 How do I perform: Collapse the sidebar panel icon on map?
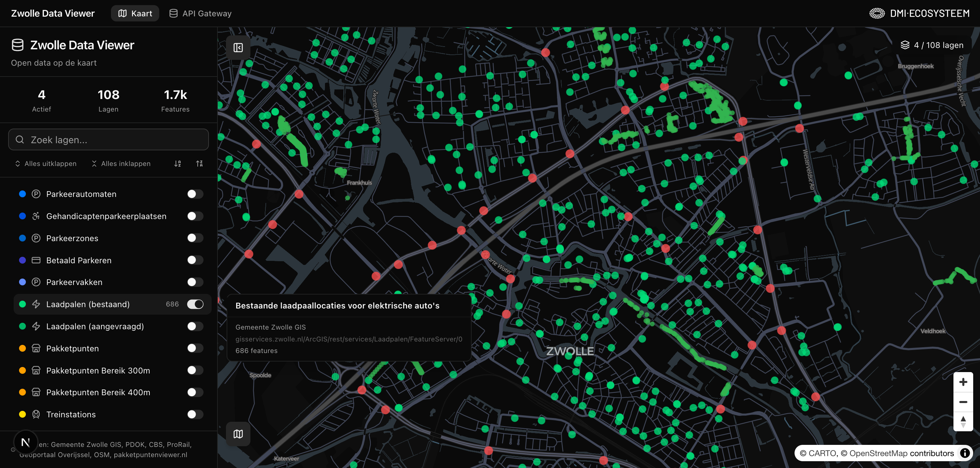coord(238,48)
